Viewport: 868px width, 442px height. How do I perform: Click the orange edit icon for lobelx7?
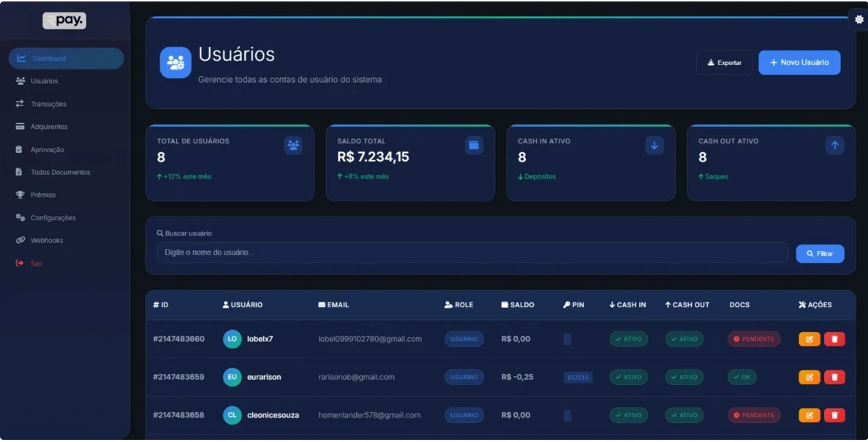click(x=809, y=339)
